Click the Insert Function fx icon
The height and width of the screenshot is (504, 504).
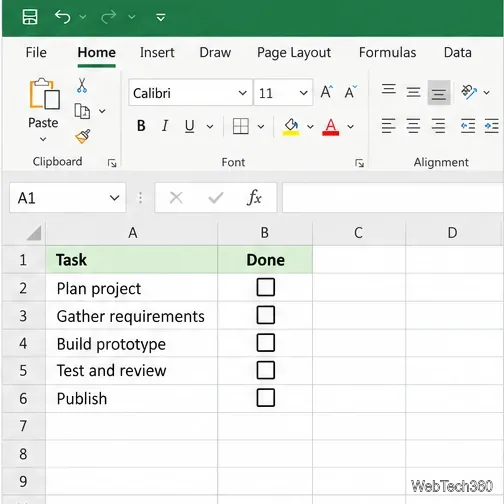(x=254, y=198)
